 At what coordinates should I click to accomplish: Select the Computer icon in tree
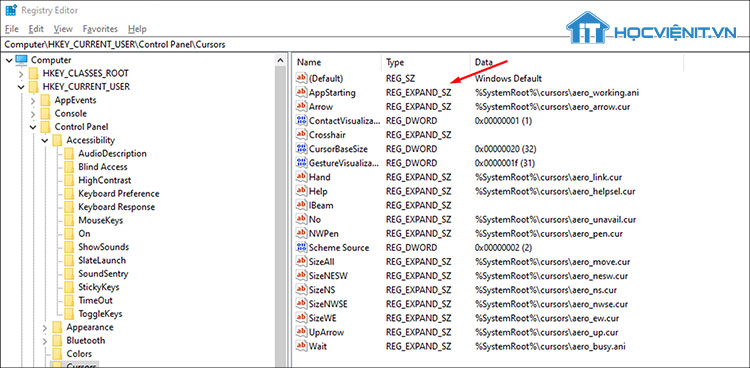click(22, 60)
